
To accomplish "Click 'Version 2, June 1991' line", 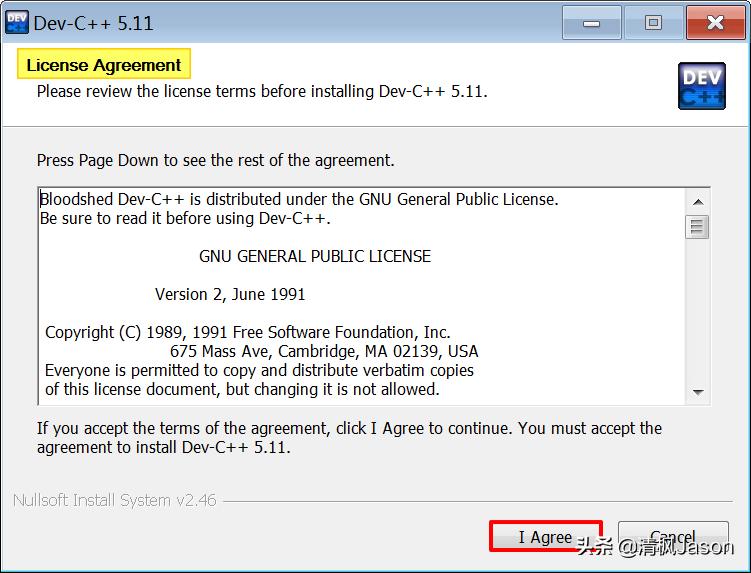I will coord(230,294).
